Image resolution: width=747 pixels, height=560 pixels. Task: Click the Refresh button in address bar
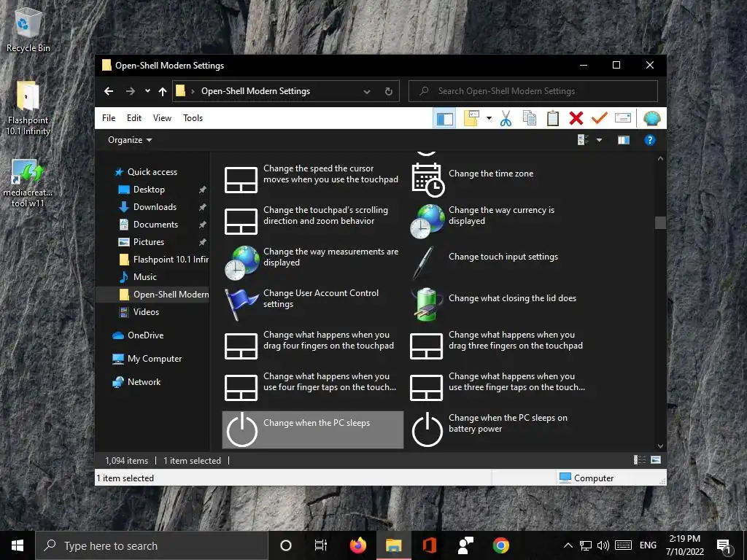point(389,91)
